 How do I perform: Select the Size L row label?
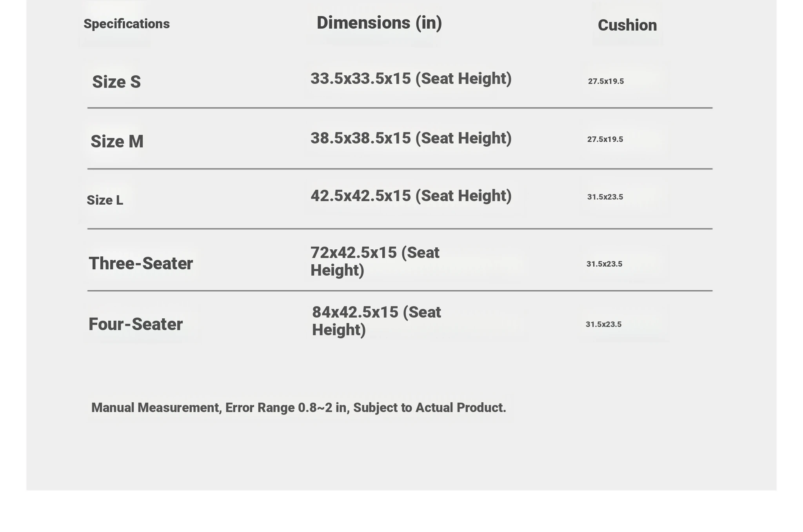[x=105, y=200]
